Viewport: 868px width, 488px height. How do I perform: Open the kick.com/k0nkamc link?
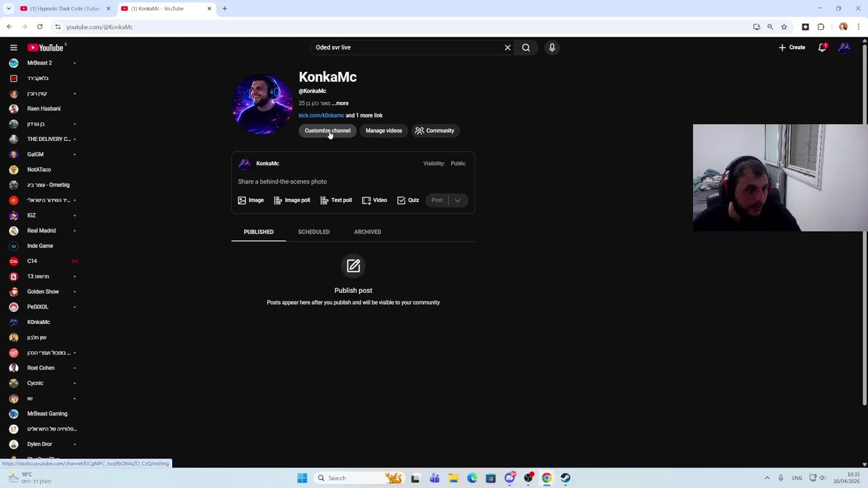(321, 115)
